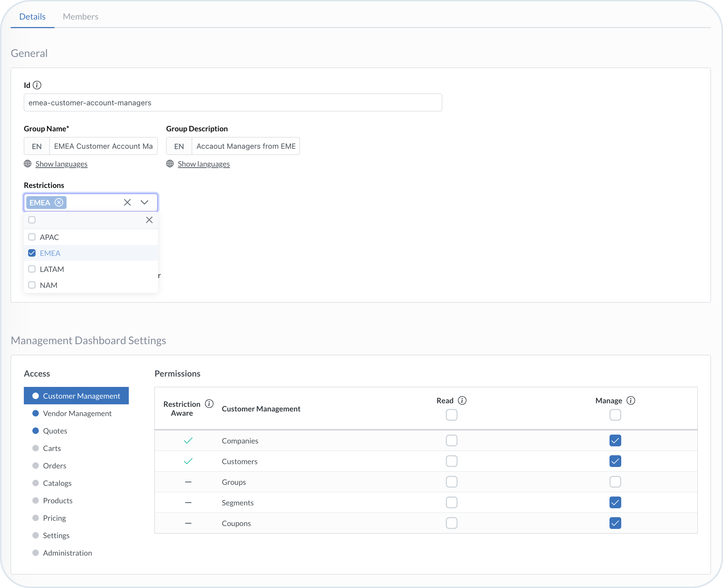This screenshot has width=723, height=588.
Task: Open the EN language selector for Group Name
Action: (36, 146)
